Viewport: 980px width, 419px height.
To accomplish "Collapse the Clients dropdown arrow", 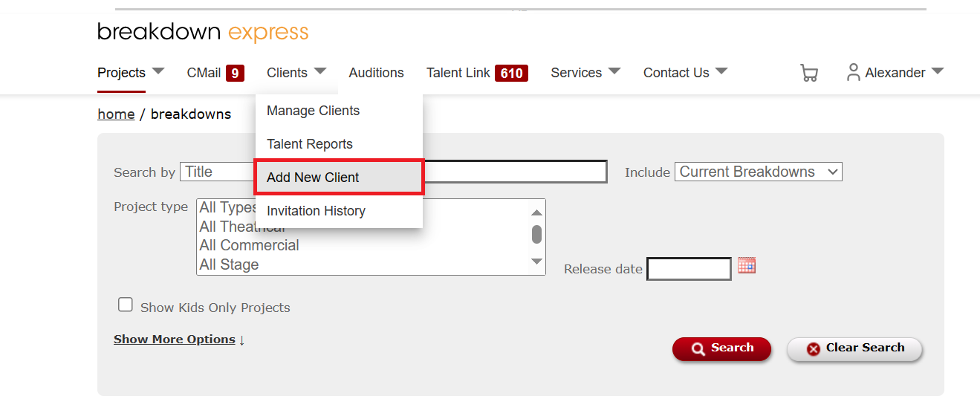I will click(x=319, y=71).
